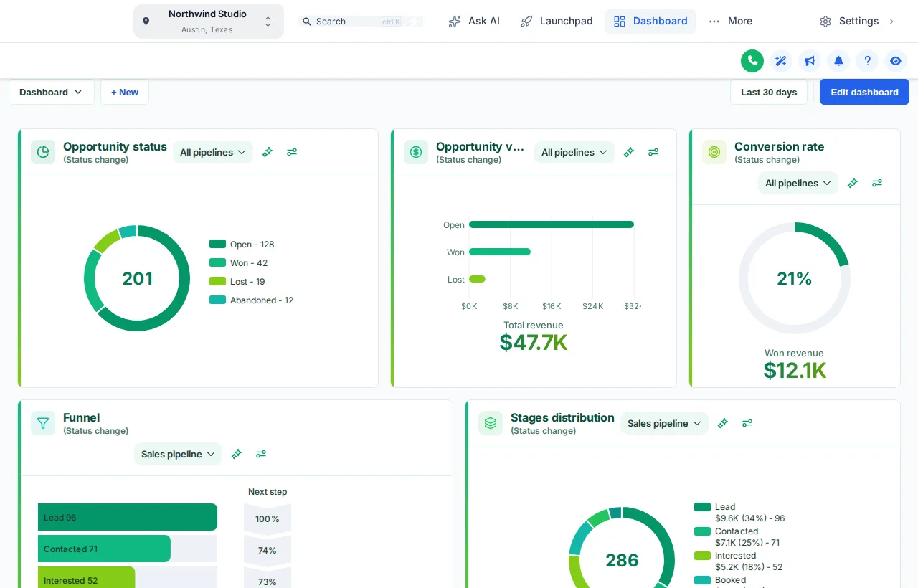Click the megaphone announcements icon
This screenshot has height=588, width=918.
pyautogui.click(x=810, y=61)
